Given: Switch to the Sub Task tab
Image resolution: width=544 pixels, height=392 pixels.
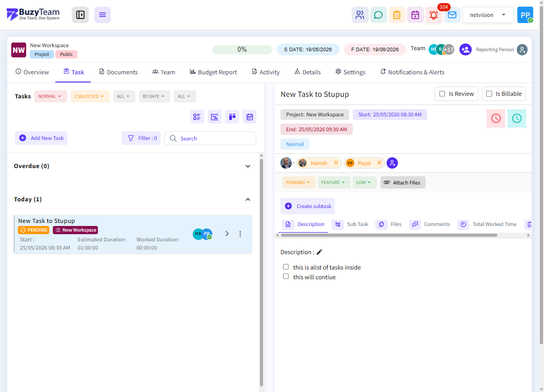Looking at the screenshot, I should (x=350, y=224).
